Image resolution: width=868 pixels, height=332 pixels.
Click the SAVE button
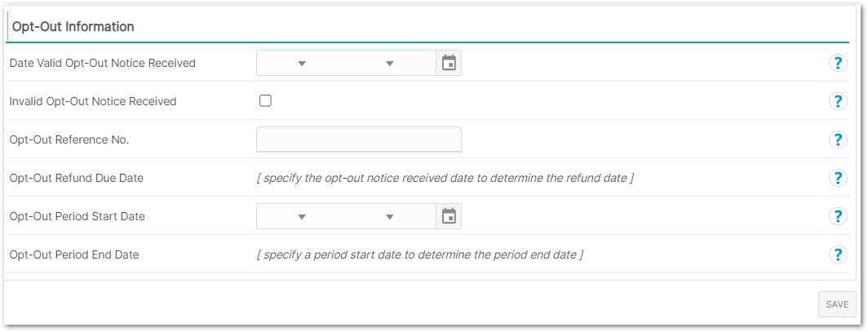(837, 304)
